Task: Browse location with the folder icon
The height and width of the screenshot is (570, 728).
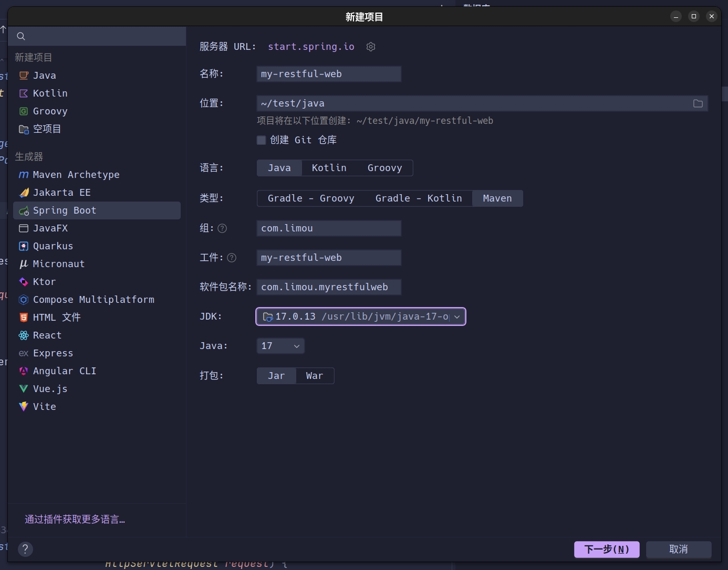Action: (698, 103)
